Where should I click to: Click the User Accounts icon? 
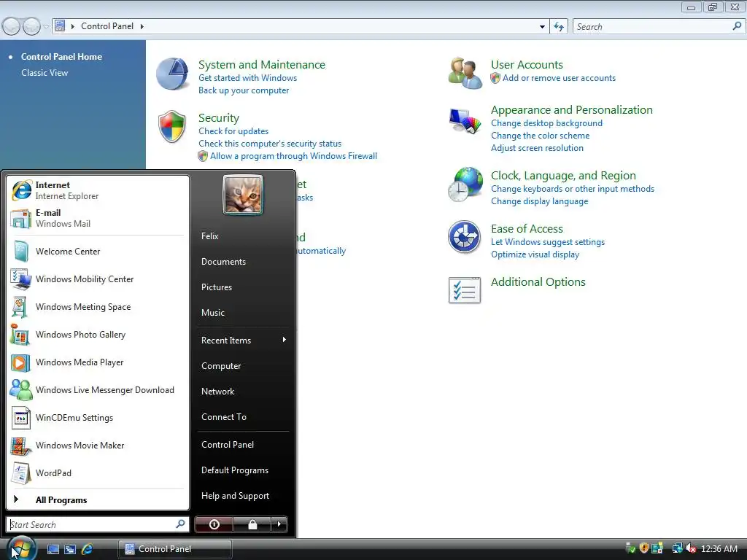click(x=465, y=74)
